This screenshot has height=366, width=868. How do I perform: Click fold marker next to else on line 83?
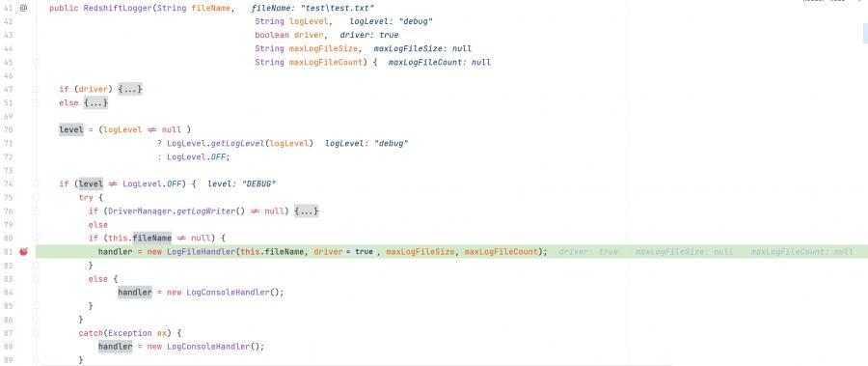[36, 279]
